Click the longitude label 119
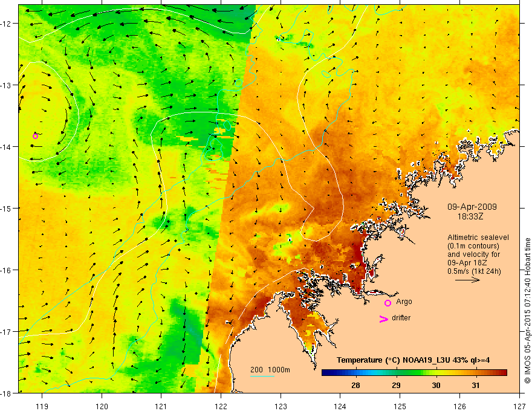 pyautogui.click(x=42, y=406)
